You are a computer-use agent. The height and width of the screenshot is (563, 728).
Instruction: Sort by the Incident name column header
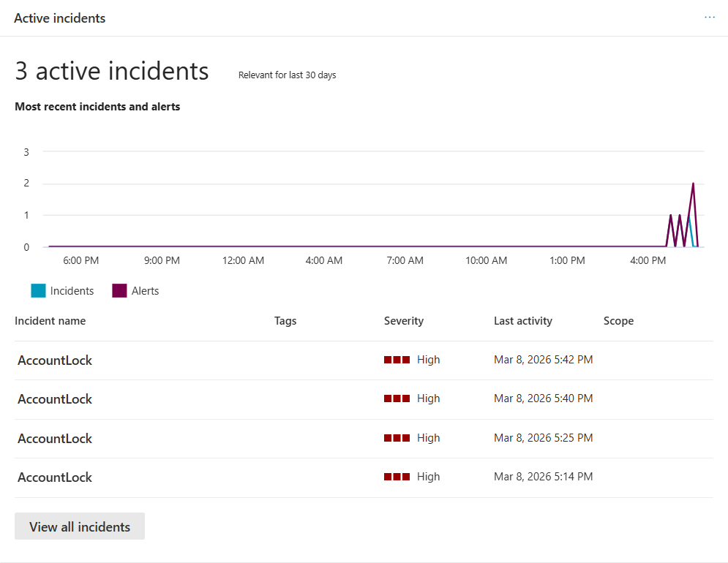coord(50,321)
